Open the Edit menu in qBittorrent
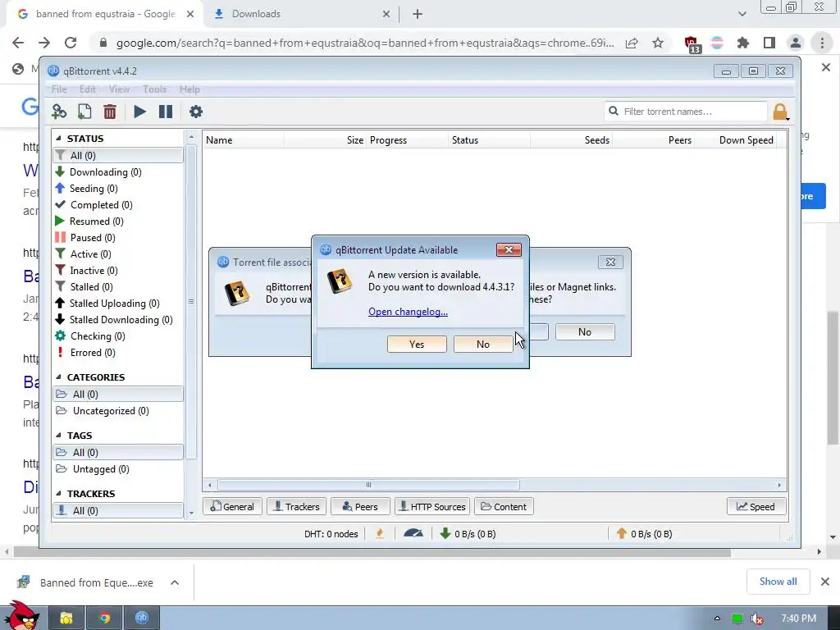The image size is (840, 630). tap(87, 89)
